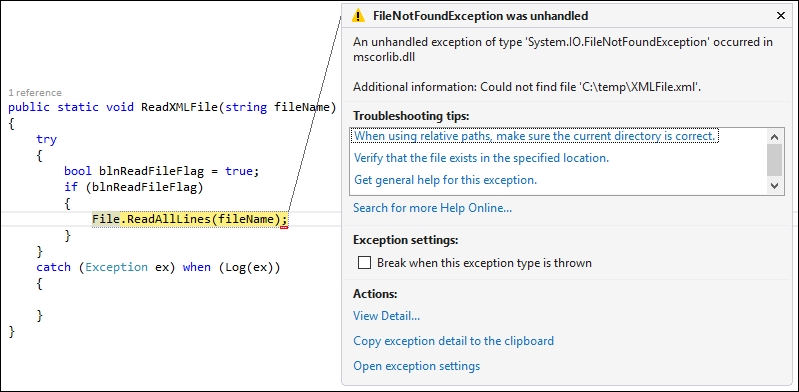The image size is (799, 392).
Task: Click the troubleshooting tips scroll up arrow
Action: click(x=775, y=137)
